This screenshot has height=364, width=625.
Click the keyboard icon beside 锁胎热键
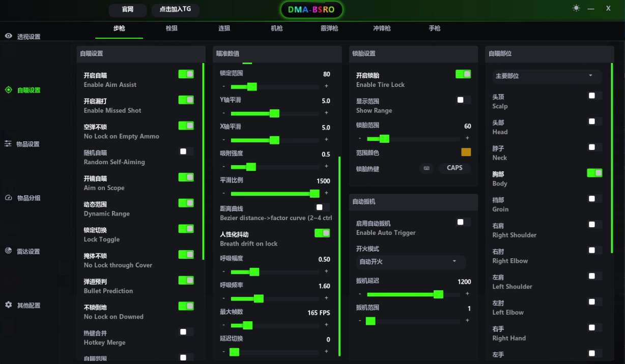tap(427, 168)
